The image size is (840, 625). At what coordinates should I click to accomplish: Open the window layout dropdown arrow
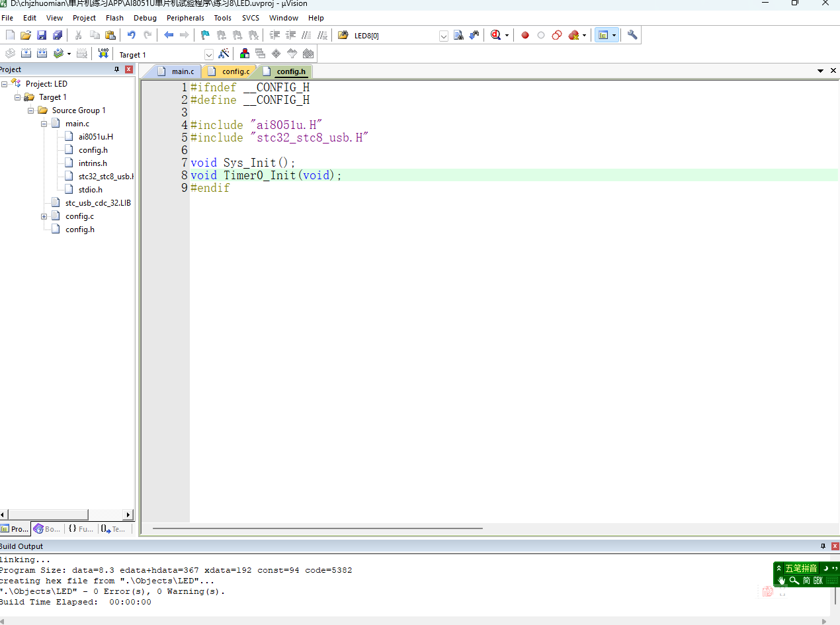tap(614, 35)
